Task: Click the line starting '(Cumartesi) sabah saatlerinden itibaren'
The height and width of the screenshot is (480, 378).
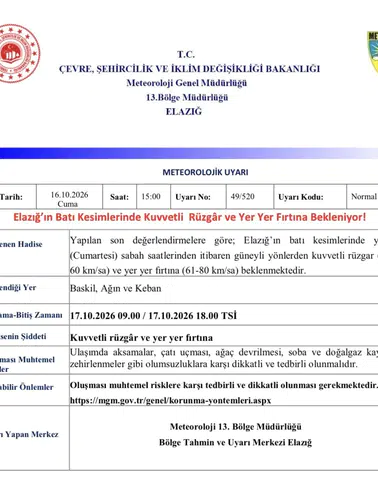Action: (224, 256)
